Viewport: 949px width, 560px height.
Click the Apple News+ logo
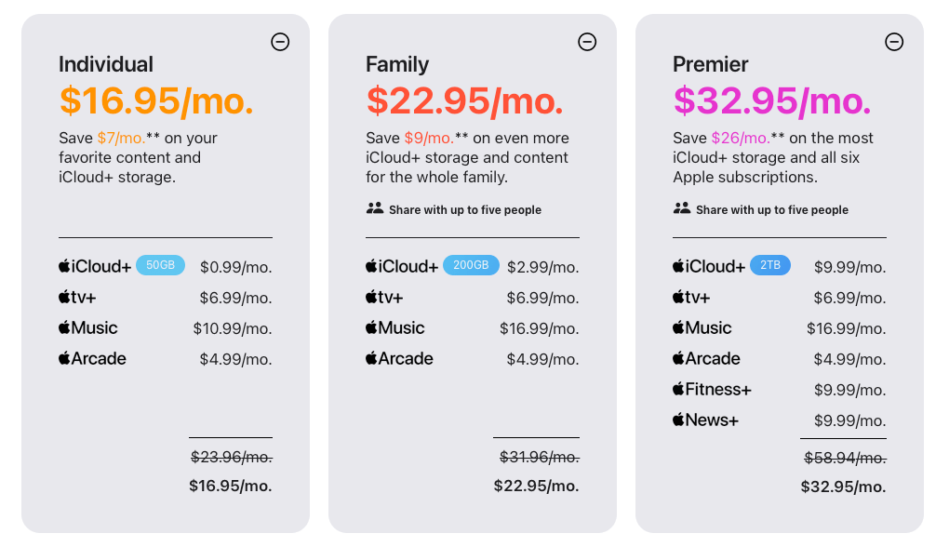705,420
